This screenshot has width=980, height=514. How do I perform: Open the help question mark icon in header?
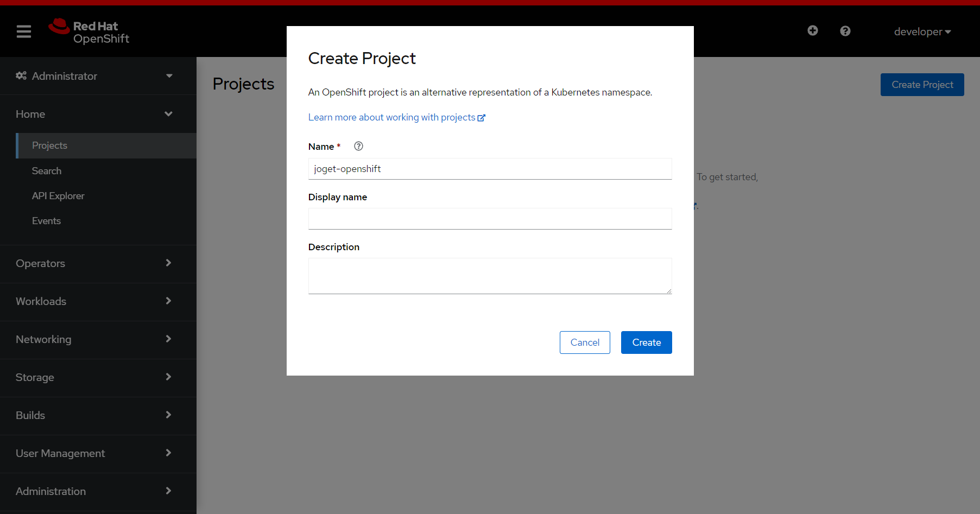point(845,31)
